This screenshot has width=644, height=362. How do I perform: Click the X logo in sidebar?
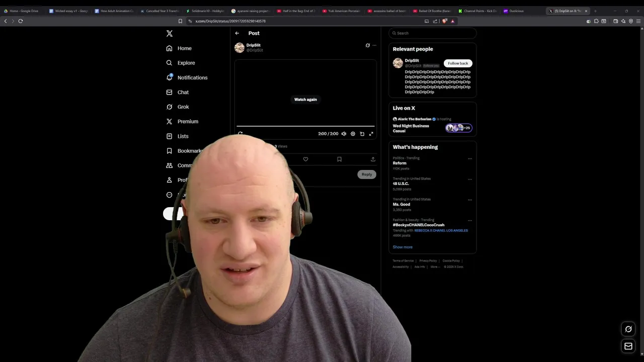pyautogui.click(x=170, y=33)
